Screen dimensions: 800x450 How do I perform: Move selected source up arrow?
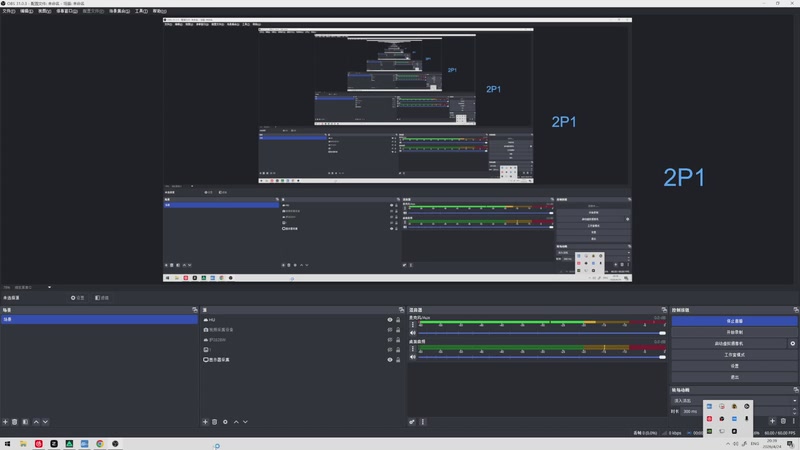tap(236, 422)
